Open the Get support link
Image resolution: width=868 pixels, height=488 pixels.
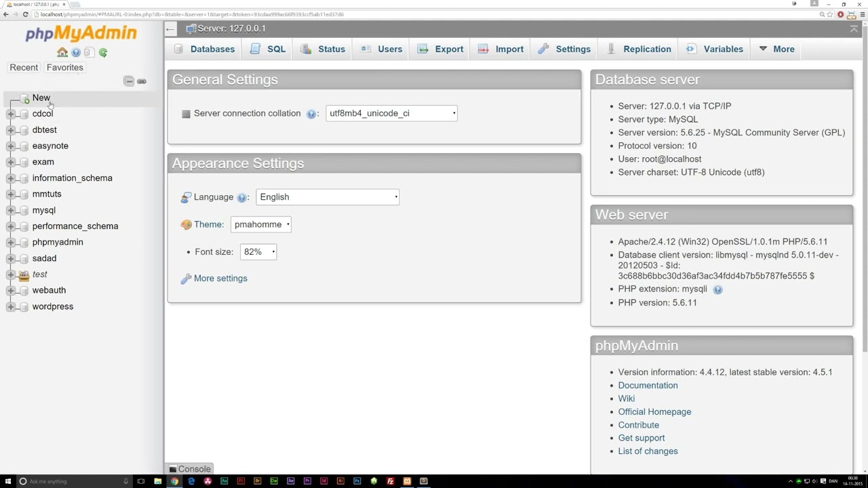(641, 439)
